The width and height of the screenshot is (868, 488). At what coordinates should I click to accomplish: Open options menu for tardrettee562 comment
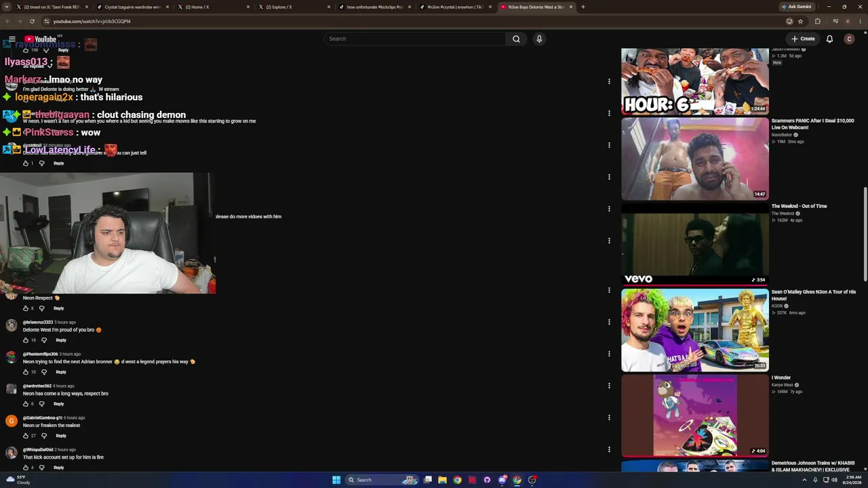coord(609,386)
